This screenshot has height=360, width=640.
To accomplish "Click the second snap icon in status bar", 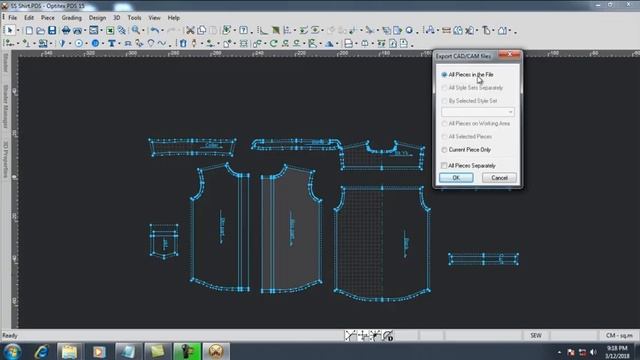I will [362, 336].
